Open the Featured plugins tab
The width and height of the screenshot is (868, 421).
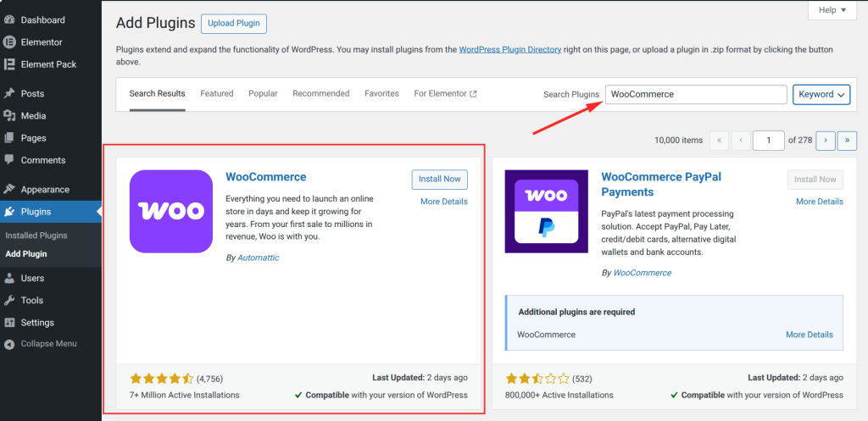217,93
